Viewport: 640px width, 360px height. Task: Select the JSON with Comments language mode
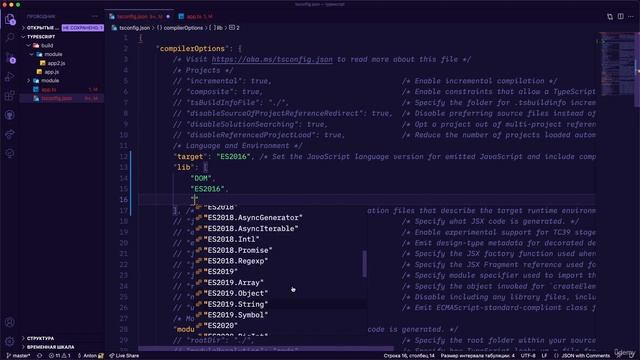click(582, 356)
